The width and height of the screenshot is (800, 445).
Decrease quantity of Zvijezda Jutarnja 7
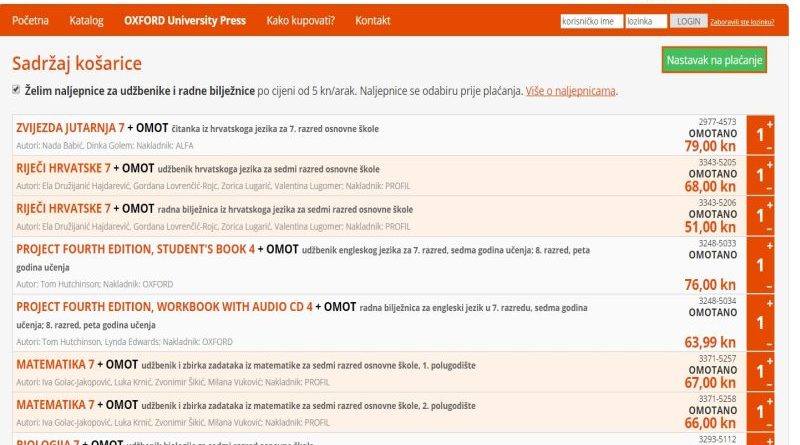coord(769,149)
